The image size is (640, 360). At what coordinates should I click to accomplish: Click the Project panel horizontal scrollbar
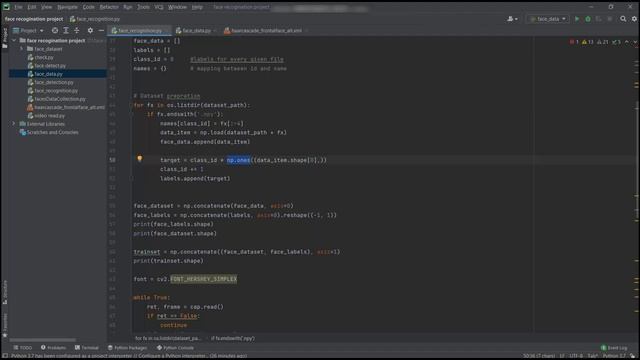click(x=42, y=340)
